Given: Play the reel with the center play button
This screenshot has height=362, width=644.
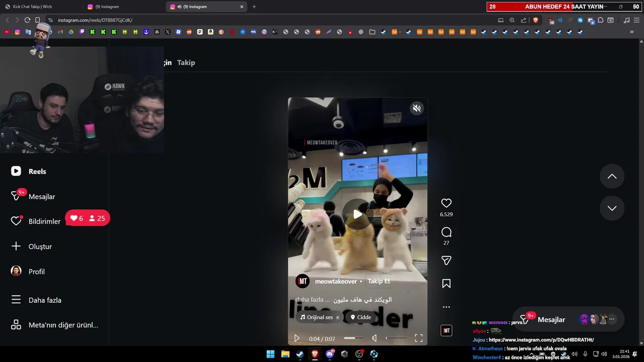Looking at the screenshot, I should [x=357, y=214].
